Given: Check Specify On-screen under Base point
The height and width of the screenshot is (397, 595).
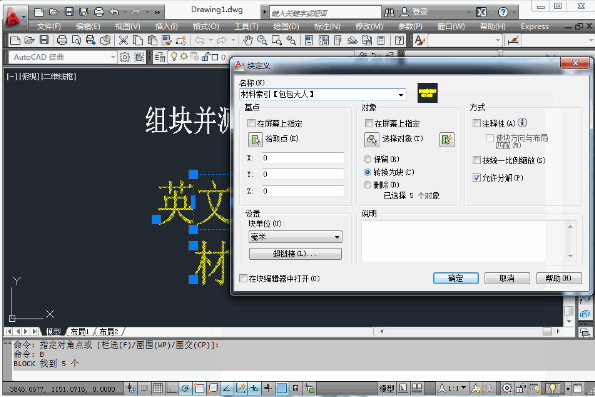Looking at the screenshot, I should pyautogui.click(x=251, y=123).
